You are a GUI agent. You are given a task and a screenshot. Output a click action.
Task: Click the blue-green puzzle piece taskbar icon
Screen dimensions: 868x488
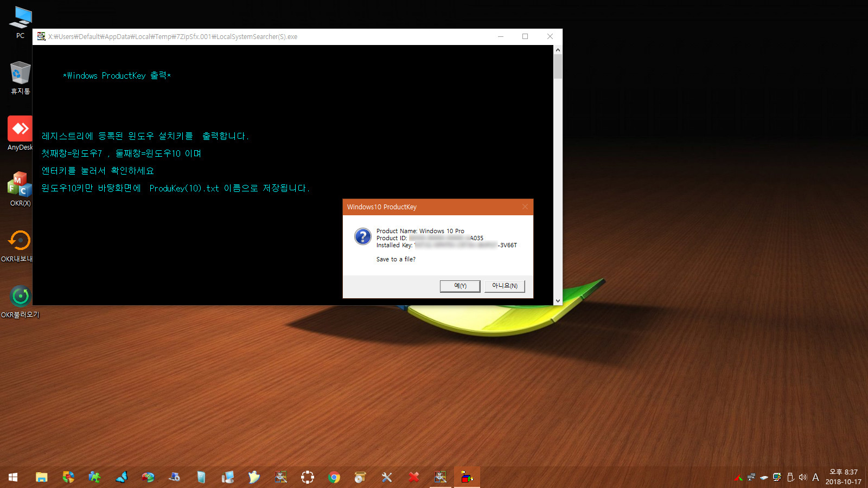coord(94,477)
